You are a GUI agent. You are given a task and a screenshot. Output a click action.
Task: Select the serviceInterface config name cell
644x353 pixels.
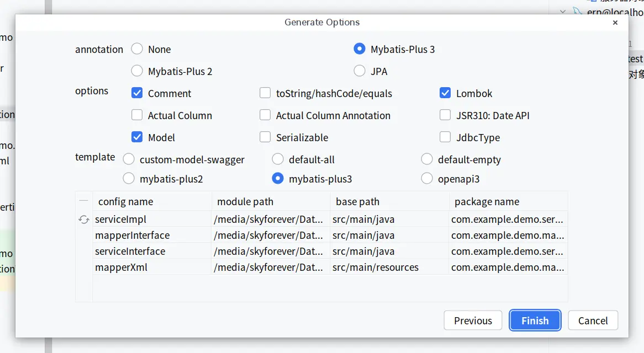[x=152, y=252]
